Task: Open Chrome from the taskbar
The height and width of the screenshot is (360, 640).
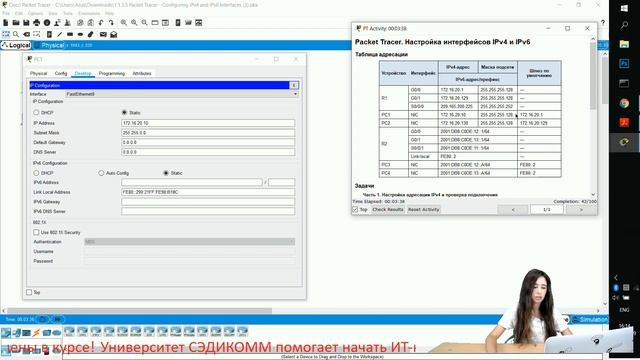Action: point(624,103)
